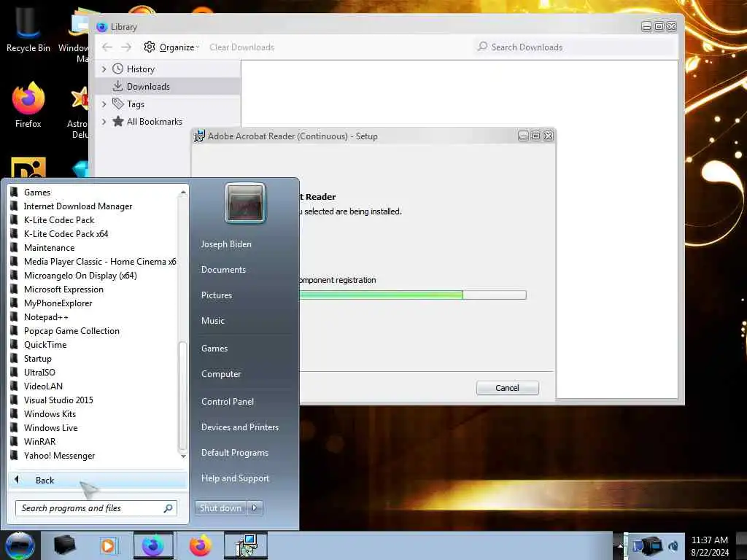Click Back in the Start menu

[x=98, y=480]
